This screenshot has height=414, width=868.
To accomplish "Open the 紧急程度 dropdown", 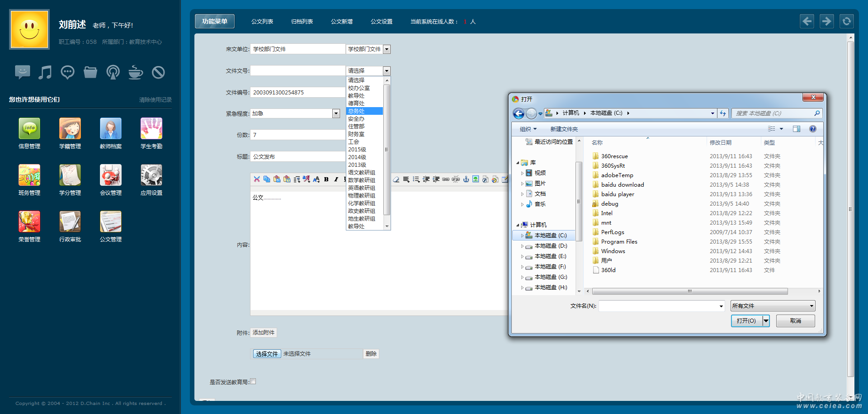I will 336,114.
